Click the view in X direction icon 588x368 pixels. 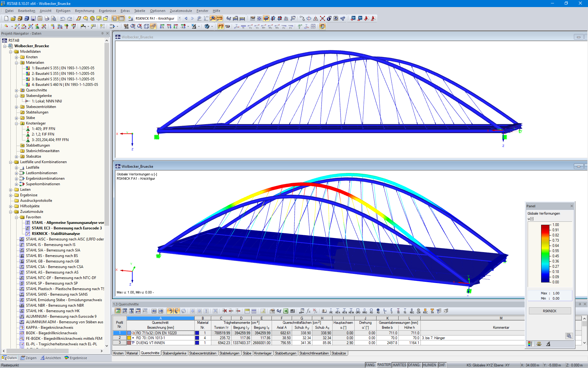click(x=162, y=26)
